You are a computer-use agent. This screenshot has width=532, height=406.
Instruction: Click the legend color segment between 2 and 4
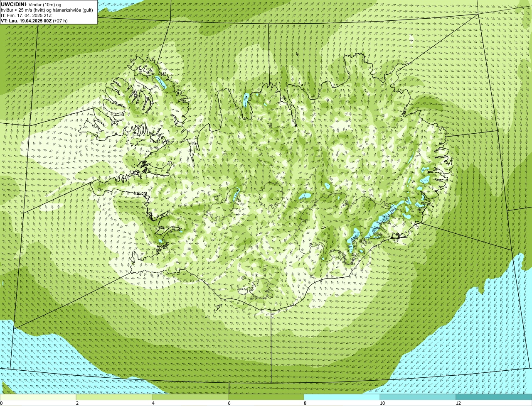click(x=114, y=397)
